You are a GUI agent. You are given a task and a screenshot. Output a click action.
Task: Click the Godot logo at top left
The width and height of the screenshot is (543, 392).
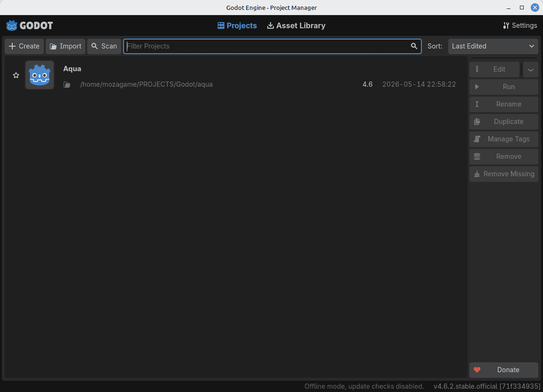(x=29, y=25)
